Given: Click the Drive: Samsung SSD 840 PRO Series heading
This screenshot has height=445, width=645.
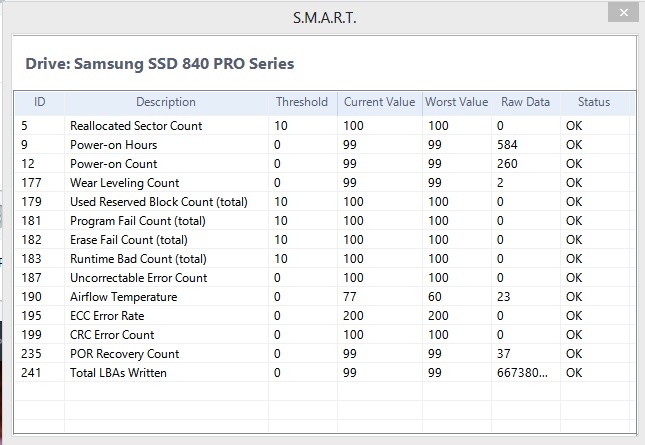Looking at the screenshot, I should [x=160, y=64].
